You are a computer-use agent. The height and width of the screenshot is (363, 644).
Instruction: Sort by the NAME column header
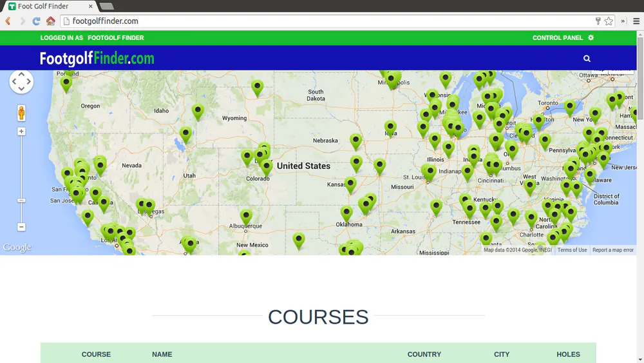[162, 355]
